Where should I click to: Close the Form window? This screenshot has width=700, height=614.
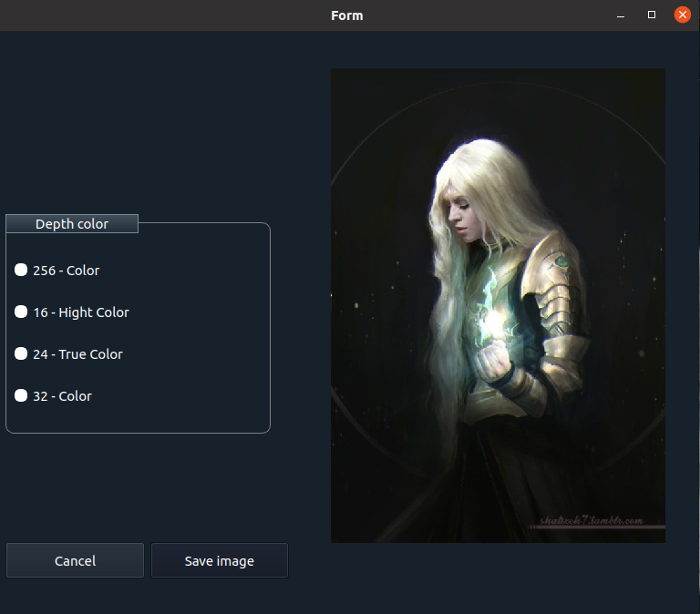tap(682, 15)
